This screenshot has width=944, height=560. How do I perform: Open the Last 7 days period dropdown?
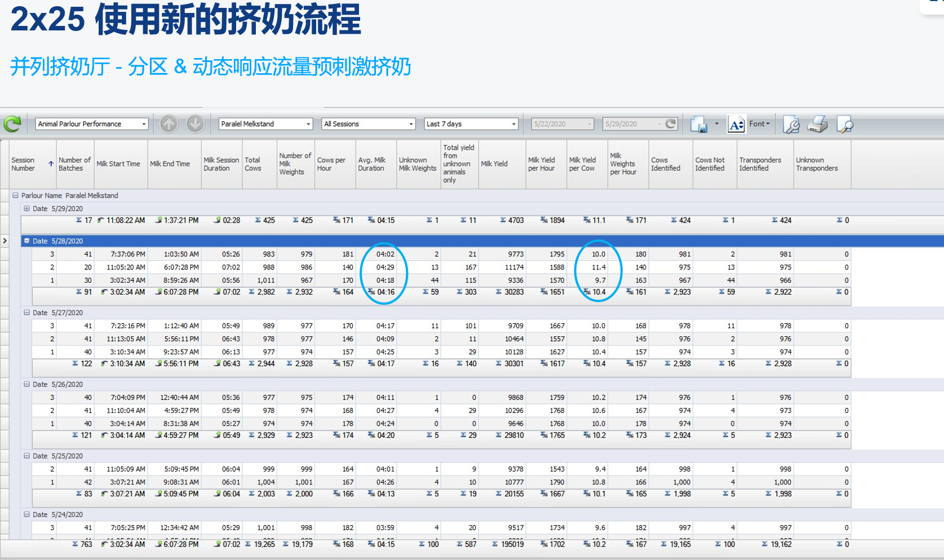[x=513, y=124]
